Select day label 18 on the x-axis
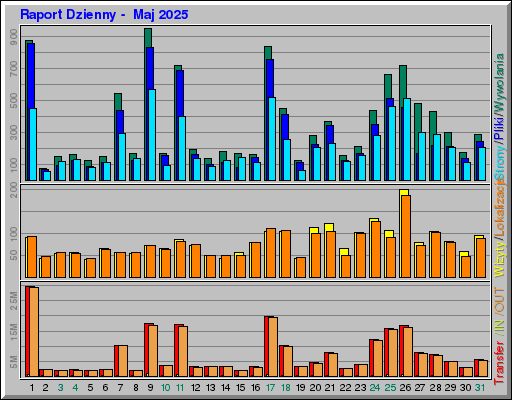Image resolution: width=512 pixels, height=400 pixels. (x=285, y=388)
